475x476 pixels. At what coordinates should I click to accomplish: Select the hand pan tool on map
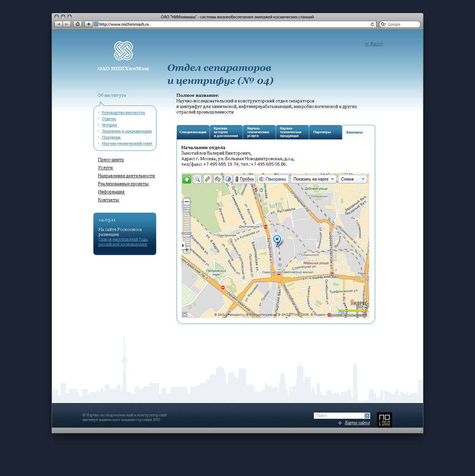(187, 179)
